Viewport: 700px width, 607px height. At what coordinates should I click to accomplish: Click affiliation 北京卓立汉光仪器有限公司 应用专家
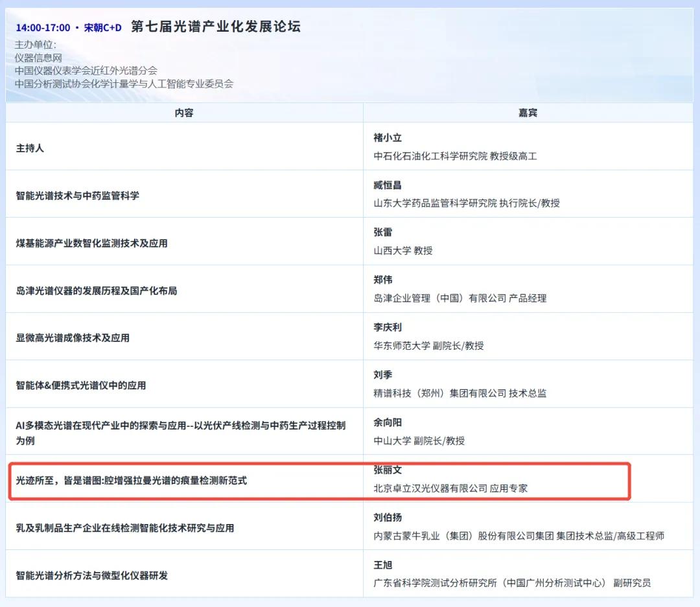tap(450, 488)
